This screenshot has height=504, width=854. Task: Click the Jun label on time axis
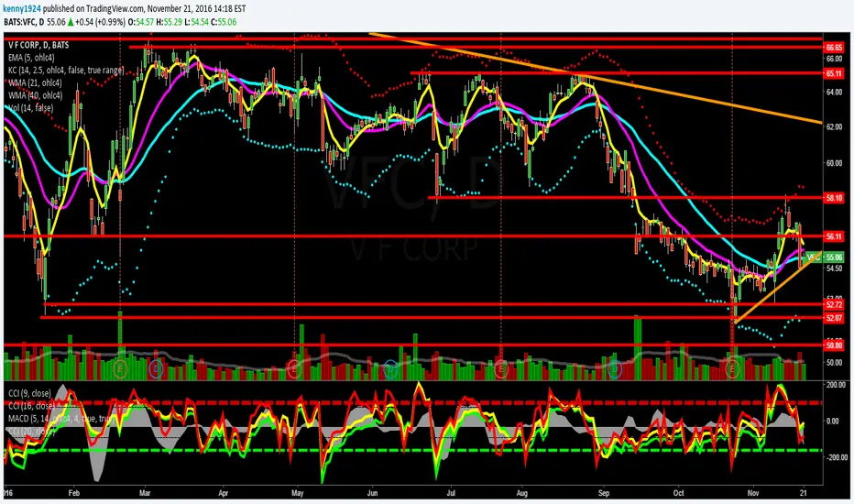[373, 493]
